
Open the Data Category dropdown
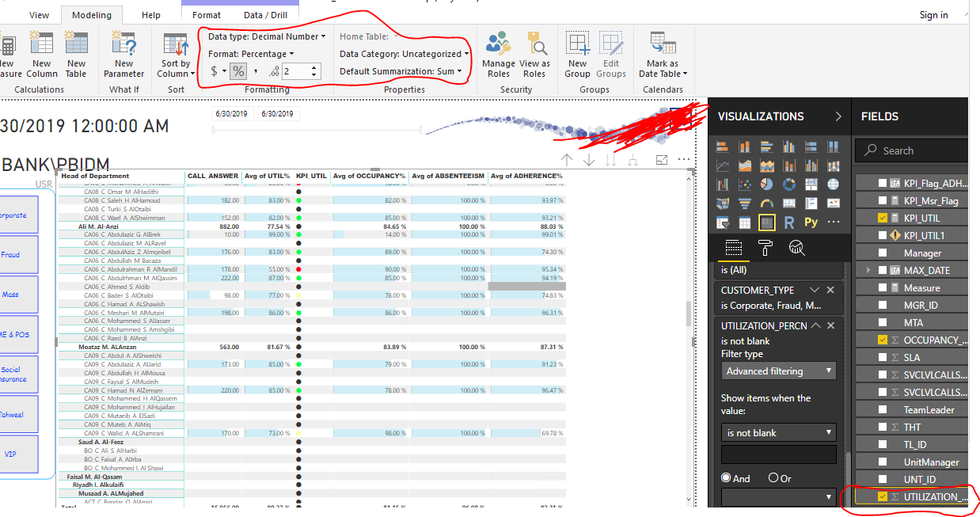404,54
